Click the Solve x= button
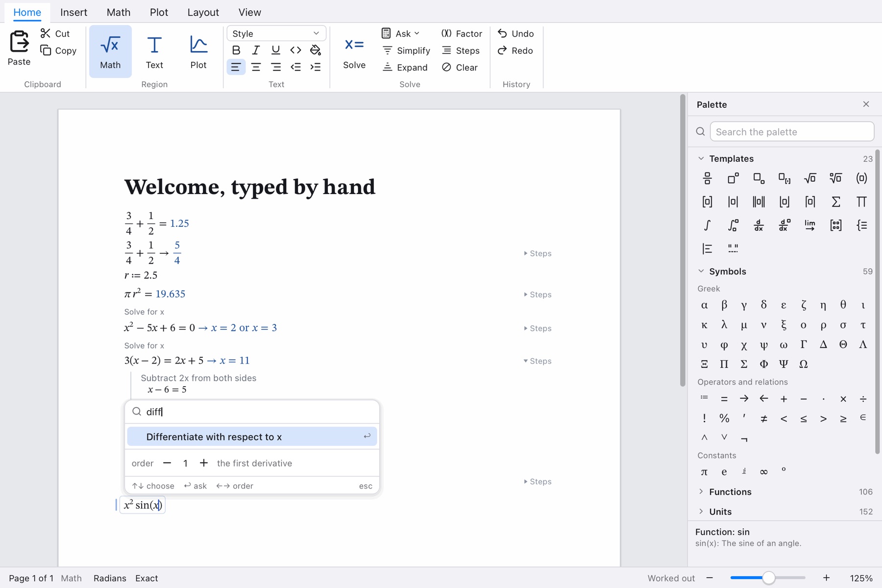The width and height of the screenshot is (882, 588). (354, 51)
